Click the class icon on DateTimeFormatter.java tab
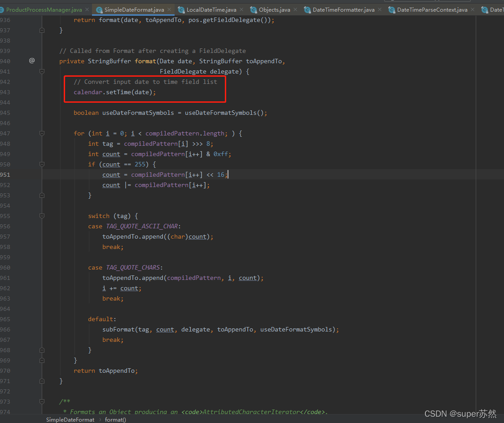Screen dimensions: 504x423 [307, 10]
